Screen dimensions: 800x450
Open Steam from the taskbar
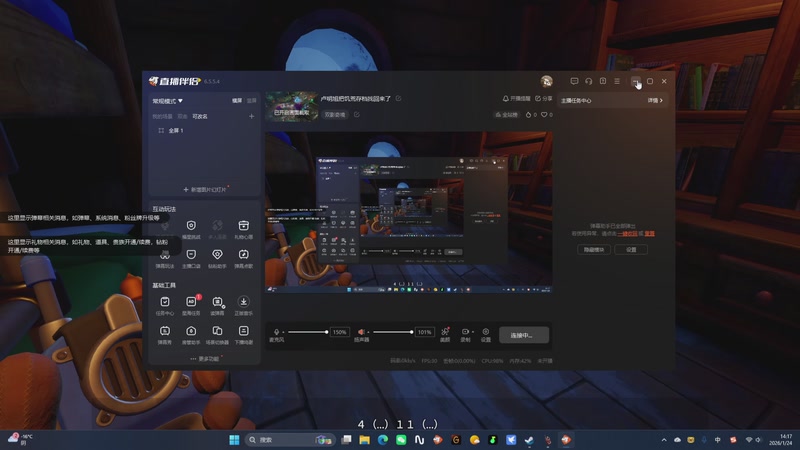point(529,440)
